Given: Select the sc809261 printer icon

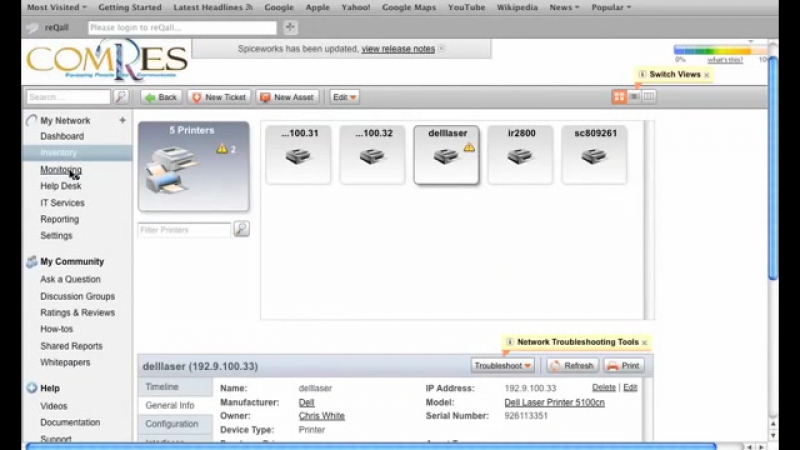Looking at the screenshot, I should (594, 156).
